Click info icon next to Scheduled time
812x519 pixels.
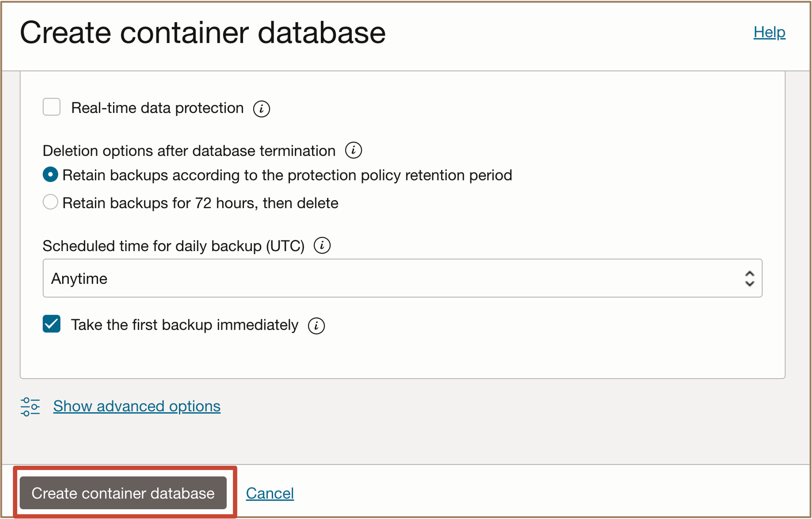[x=322, y=245]
